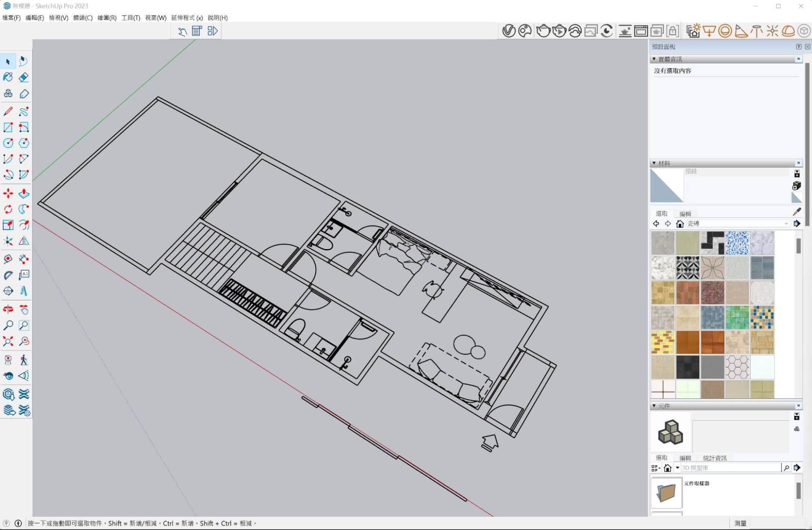Search the 3D model library
The image size is (812, 530).
pyautogui.click(x=786, y=468)
